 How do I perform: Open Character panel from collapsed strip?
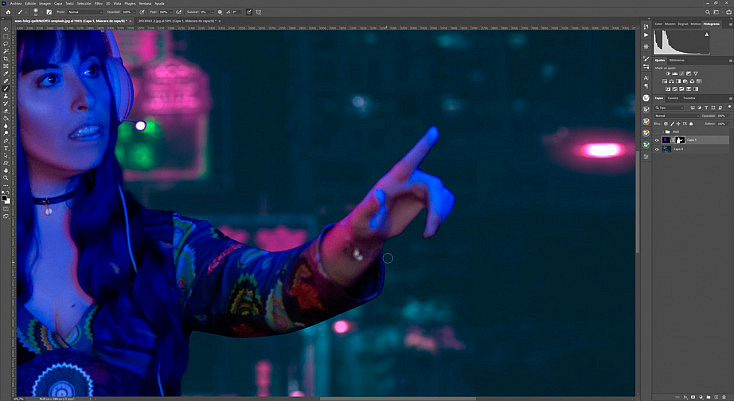pos(646,78)
